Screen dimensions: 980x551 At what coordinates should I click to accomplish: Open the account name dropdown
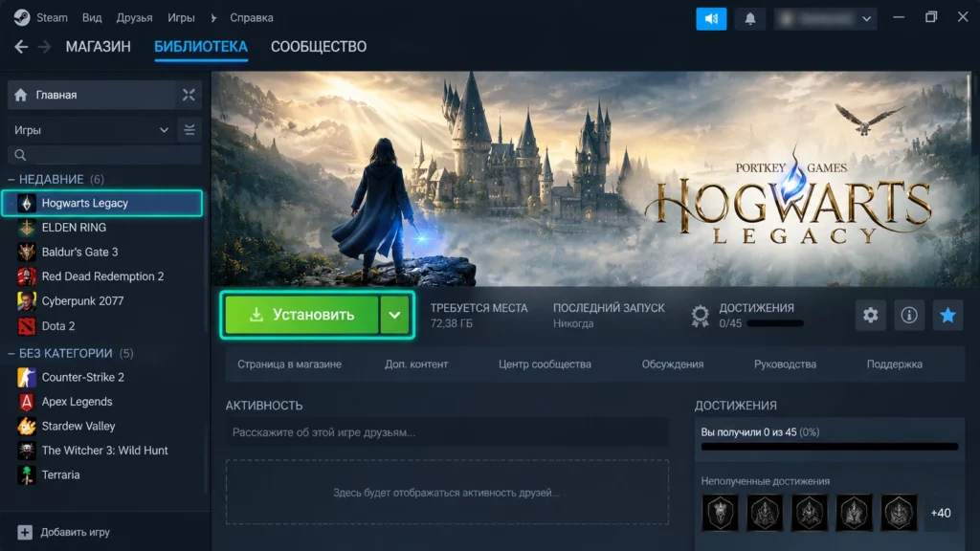pos(826,19)
